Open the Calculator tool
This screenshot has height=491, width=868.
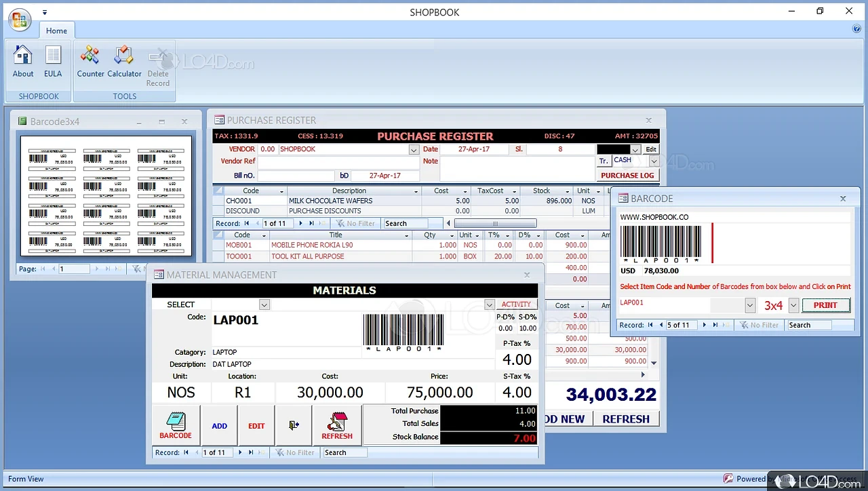124,61
